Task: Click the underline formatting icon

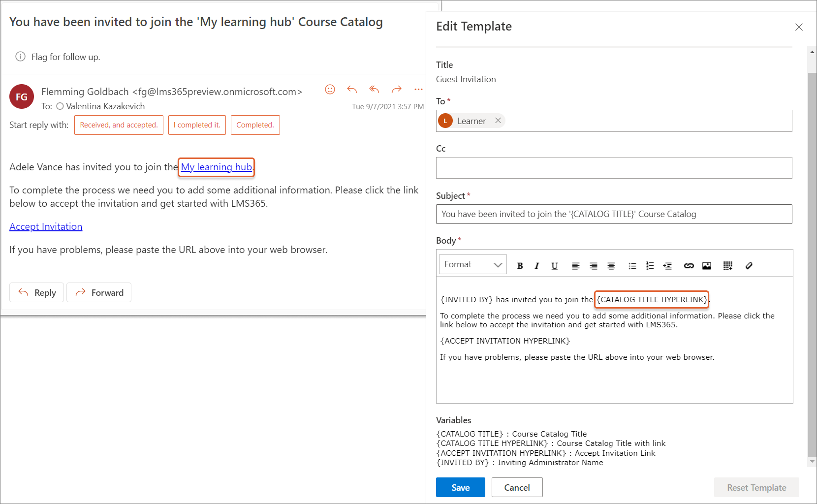Action: [x=555, y=266]
